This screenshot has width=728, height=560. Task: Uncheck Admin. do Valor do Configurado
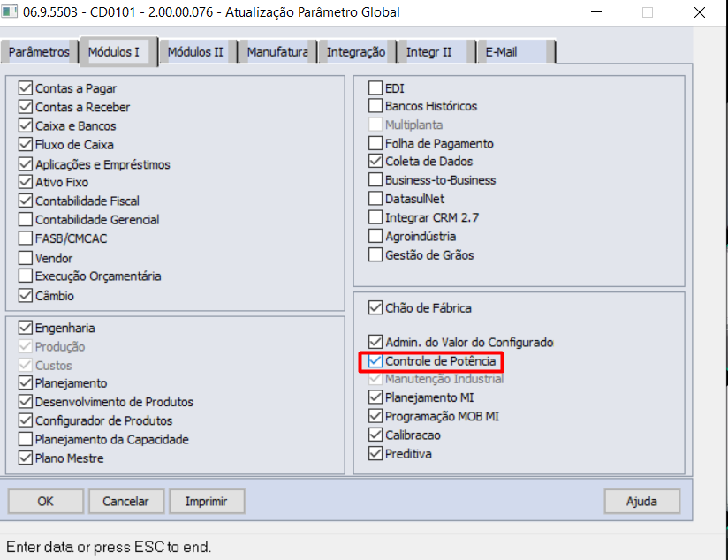point(375,342)
